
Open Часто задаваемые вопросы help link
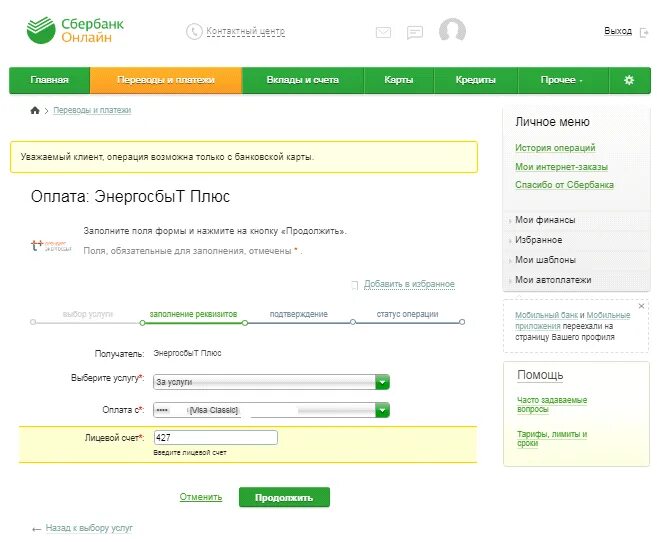[552, 405]
